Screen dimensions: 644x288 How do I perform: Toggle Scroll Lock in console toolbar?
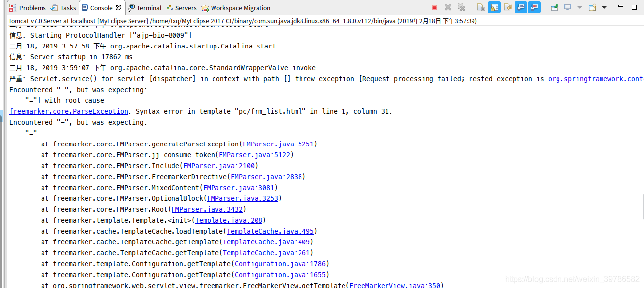coord(494,7)
